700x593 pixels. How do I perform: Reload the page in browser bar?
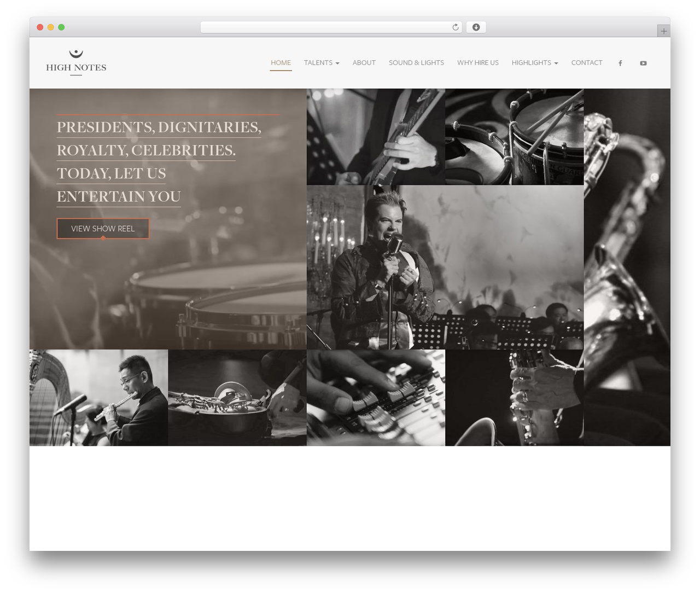click(x=455, y=27)
